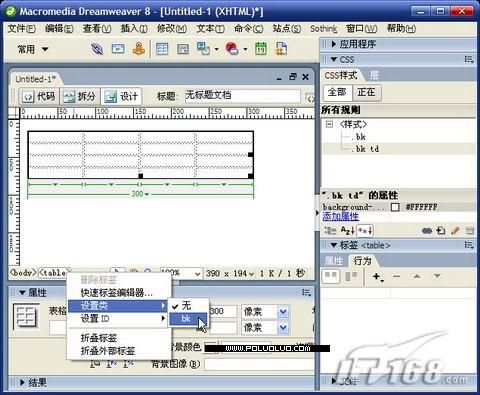Click the #FFFFFF background color swatch
This screenshot has width=480, height=395.
[x=395, y=207]
